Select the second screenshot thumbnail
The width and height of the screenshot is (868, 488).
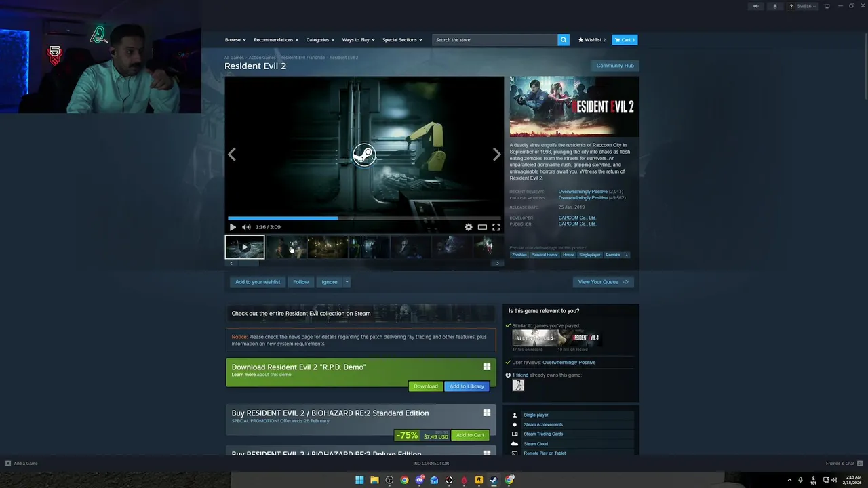point(286,247)
